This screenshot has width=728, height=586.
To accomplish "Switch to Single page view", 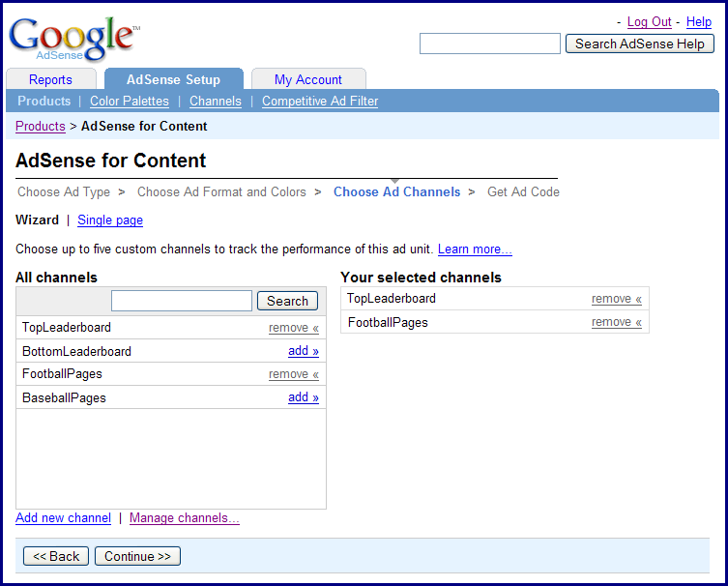I will pos(110,220).
